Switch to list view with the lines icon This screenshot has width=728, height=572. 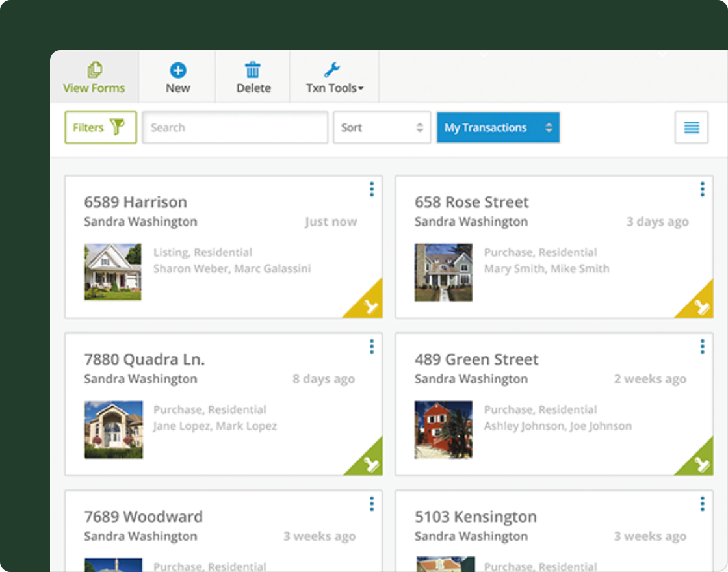point(692,127)
